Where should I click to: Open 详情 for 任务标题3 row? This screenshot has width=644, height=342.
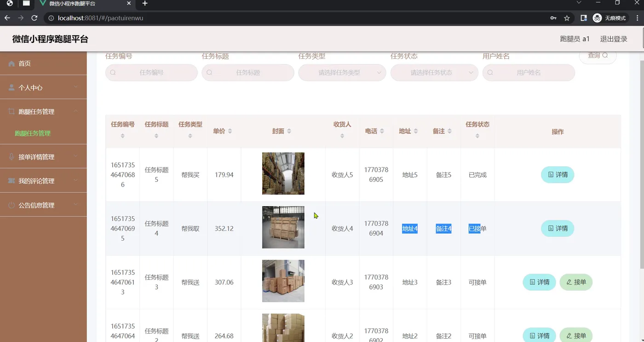tap(539, 282)
